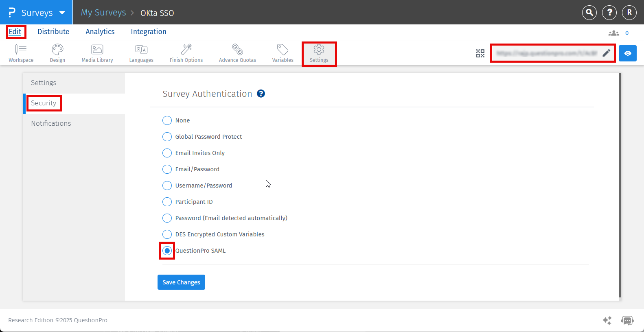The width and height of the screenshot is (644, 332).
Task: Click the vertical scrollbar of settings panel
Action: (x=620, y=185)
